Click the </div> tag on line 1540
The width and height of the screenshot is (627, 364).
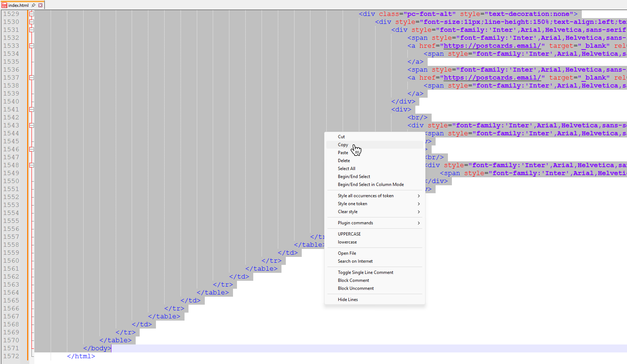(403, 101)
